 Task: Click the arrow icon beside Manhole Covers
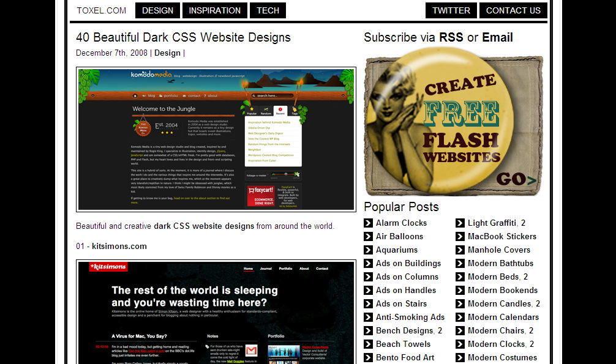[460, 250]
